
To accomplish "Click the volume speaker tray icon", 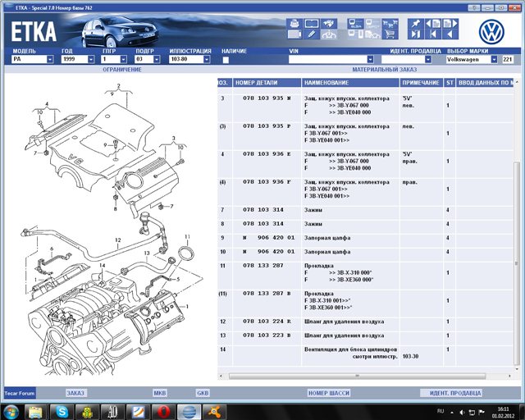I will [x=462, y=413].
